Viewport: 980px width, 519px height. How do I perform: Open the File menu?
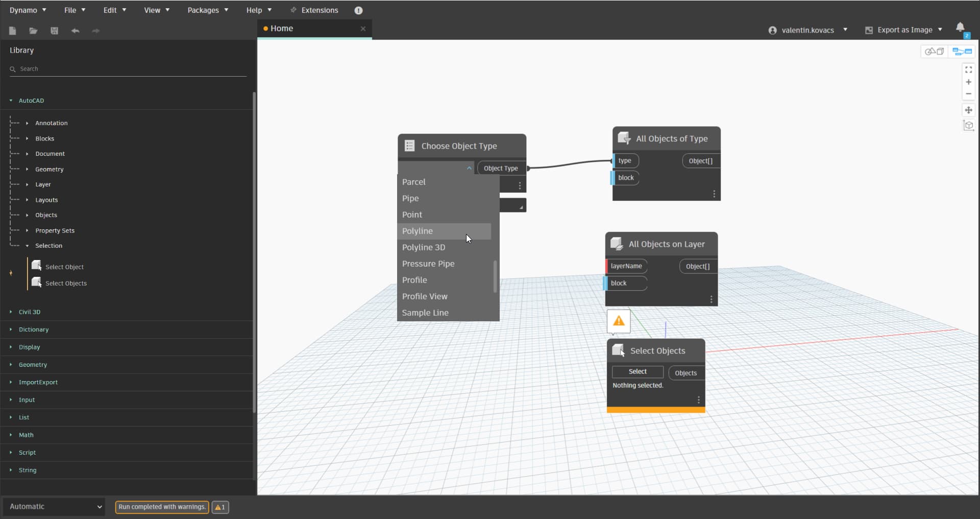pos(75,10)
